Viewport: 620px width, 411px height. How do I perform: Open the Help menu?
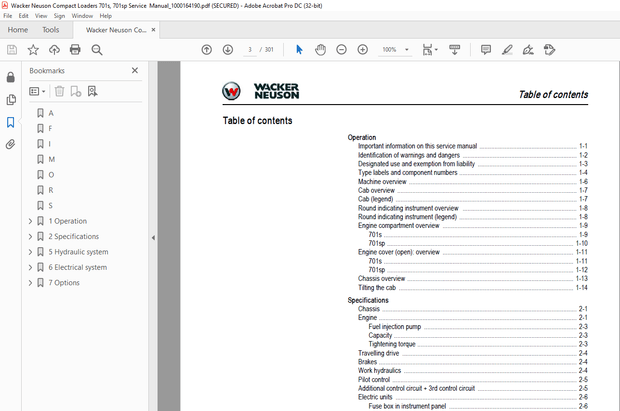click(106, 16)
